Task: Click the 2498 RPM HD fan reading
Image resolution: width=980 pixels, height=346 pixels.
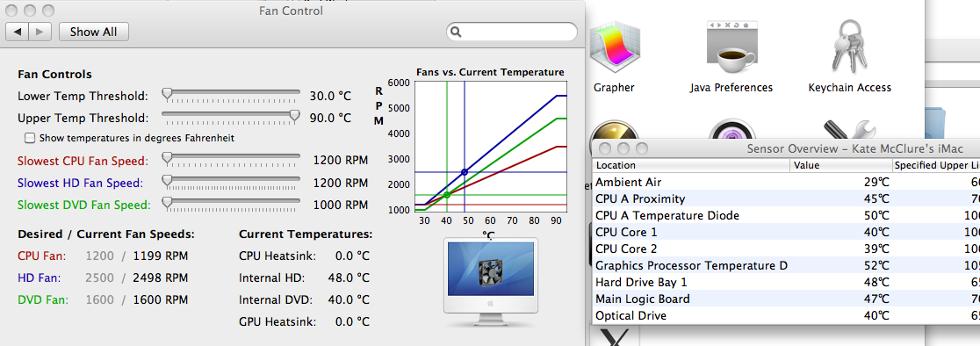Action: [x=161, y=278]
